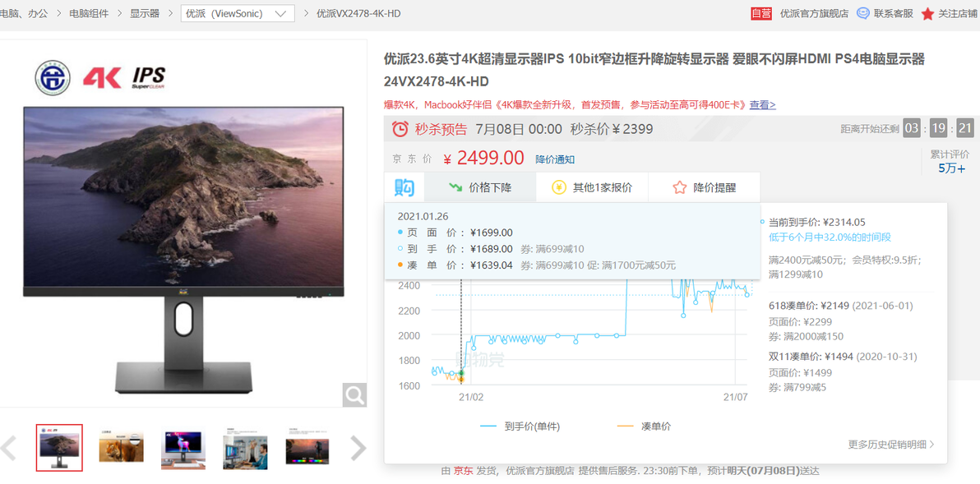Click the next thumbnails right arrow

[x=358, y=447]
